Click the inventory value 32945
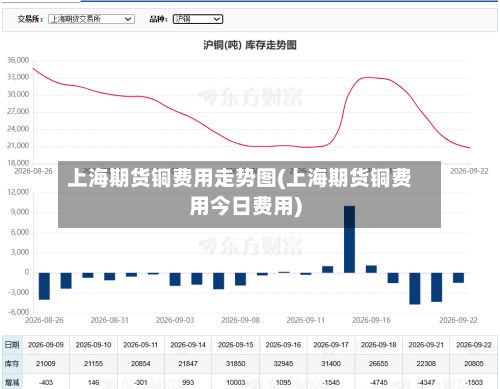Image resolution: width=500 pixels, height=389 pixels. (x=283, y=364)
